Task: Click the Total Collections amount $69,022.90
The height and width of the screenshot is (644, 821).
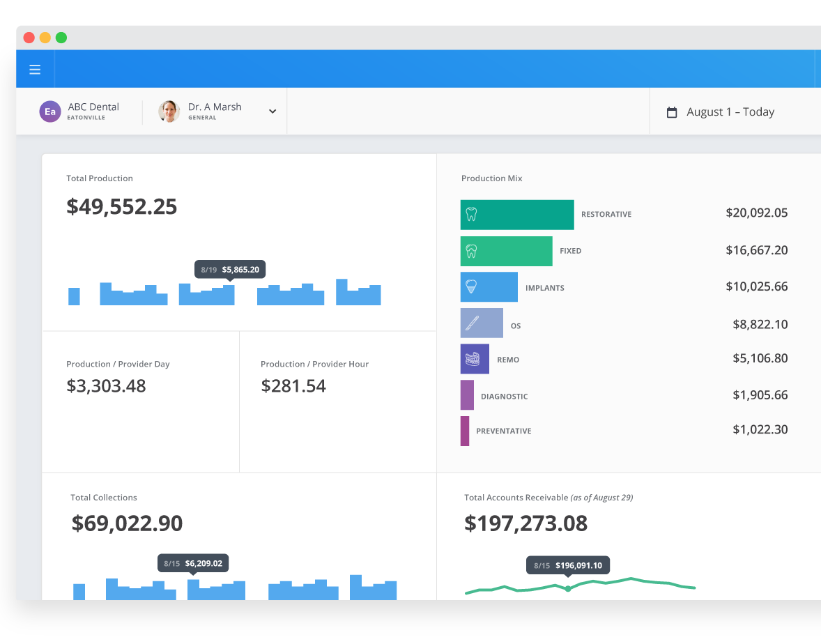Action: click(x=127, y=523)
